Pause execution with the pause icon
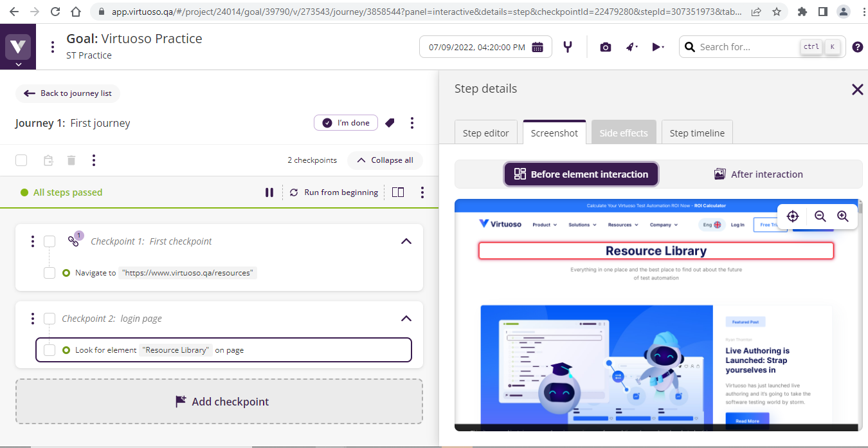The height and width of the screenshot is (448, 868). tap(269, 192)
